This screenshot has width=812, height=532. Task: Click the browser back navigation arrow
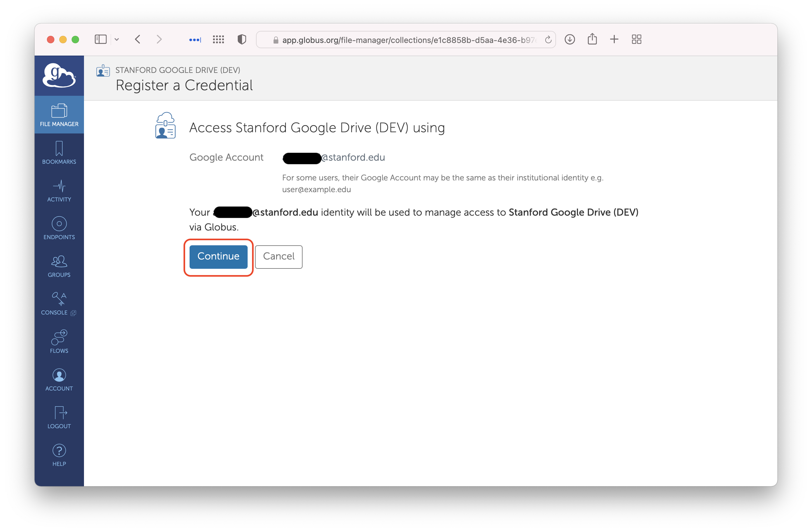tap(137, 40)
